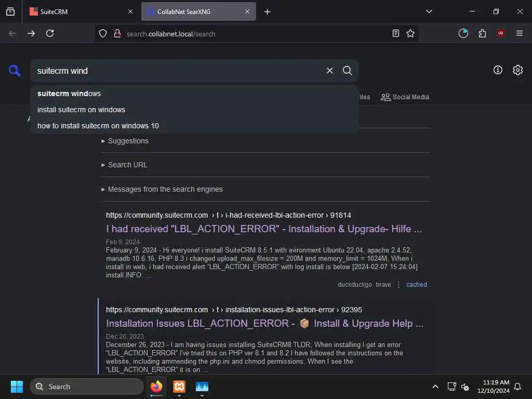Click the SearXNG magnifier logo
The image size is (532, 399).
15,71
